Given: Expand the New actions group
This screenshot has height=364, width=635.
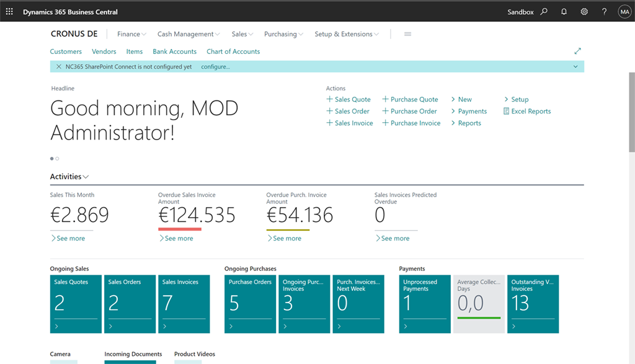Looking at the screenshot, I should (x=461, y=99).
